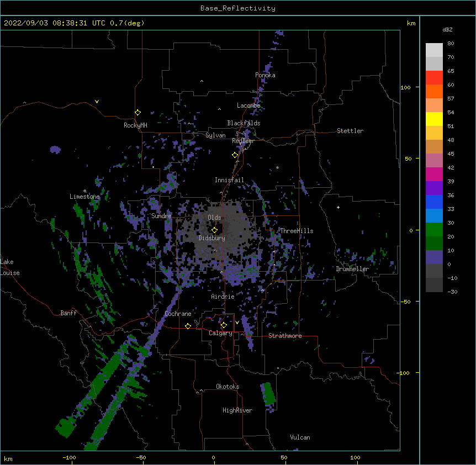Click the RockyMH label
This screenshot has width=476, height=465.
135,125
